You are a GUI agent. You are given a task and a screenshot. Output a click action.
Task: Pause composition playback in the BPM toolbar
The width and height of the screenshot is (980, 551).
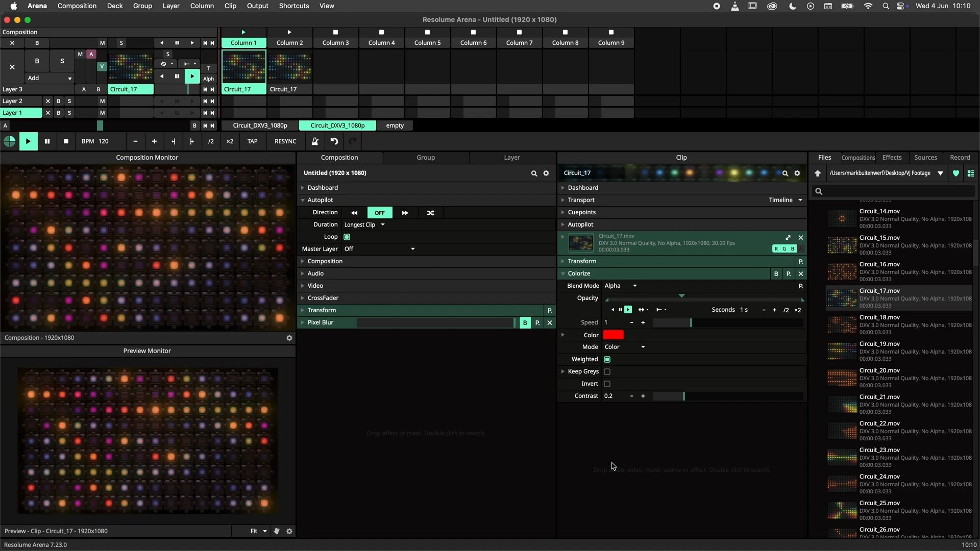tap(47, 141)
